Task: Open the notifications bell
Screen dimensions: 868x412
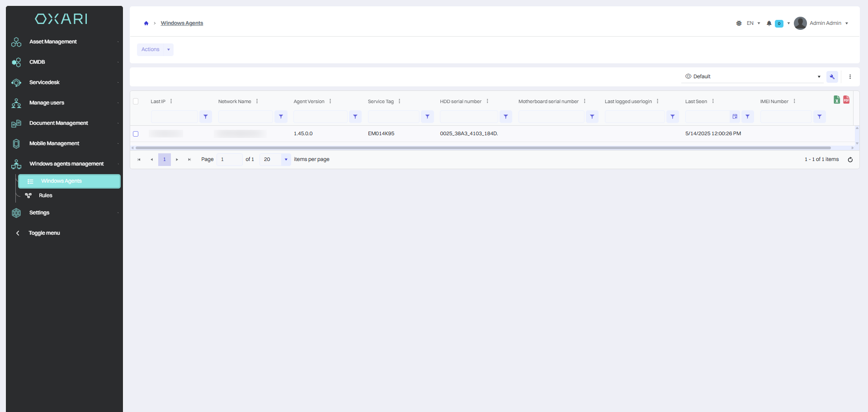Action: pyautogui.click(x=769, y=24)
